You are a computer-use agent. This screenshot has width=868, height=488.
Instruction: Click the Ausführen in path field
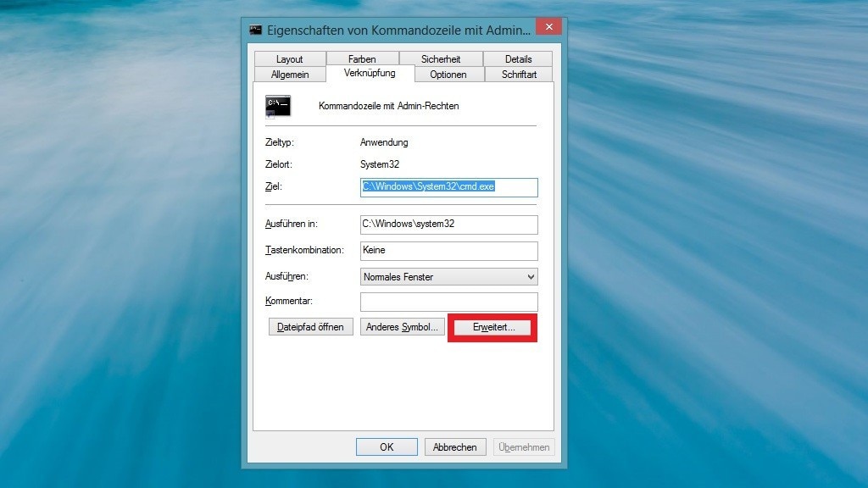coord(448,225)
